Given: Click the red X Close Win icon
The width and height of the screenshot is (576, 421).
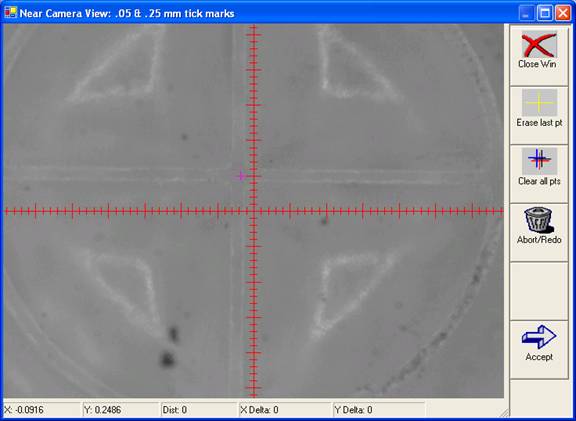Looking at the screenshot, I should [x=539, y=45].
